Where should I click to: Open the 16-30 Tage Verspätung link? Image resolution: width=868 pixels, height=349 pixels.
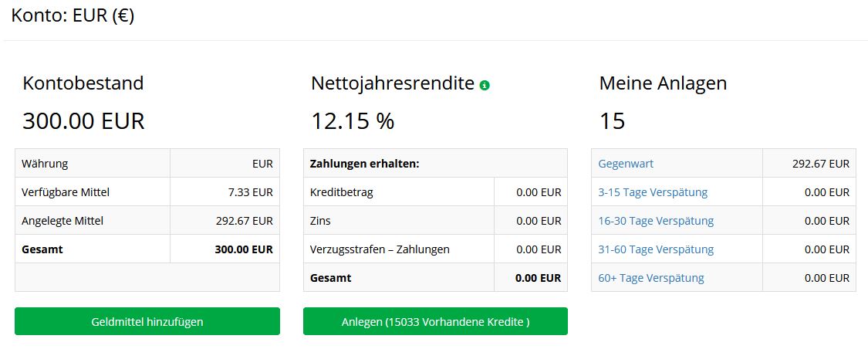click(656, 221)
